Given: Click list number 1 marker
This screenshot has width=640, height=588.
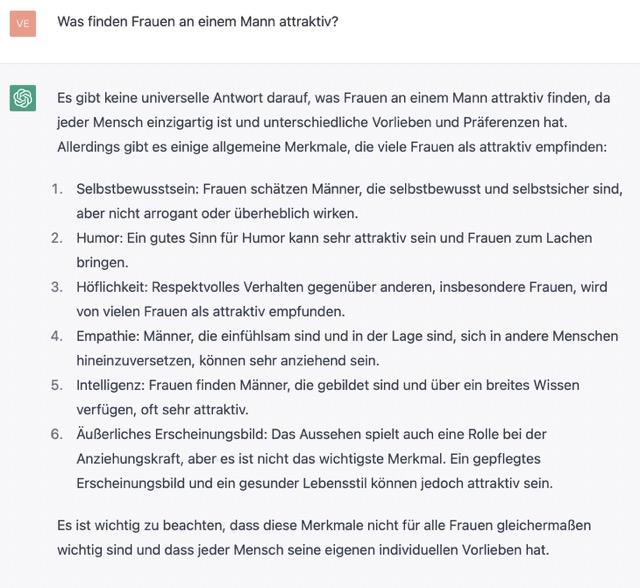Looking at the screenshot, I should pyautogui.click(x=56, y=189).
